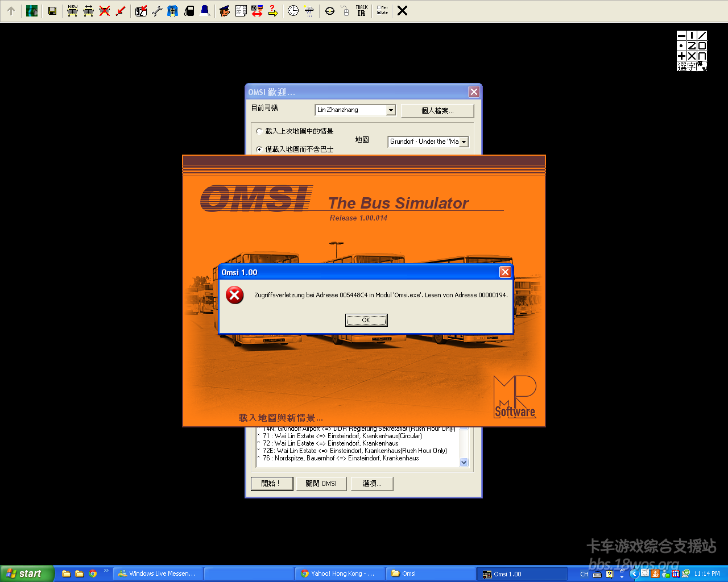Click the 92 line number icon
Screen dimensions: 728x582
pyautogui.click(x=141, y=11)
